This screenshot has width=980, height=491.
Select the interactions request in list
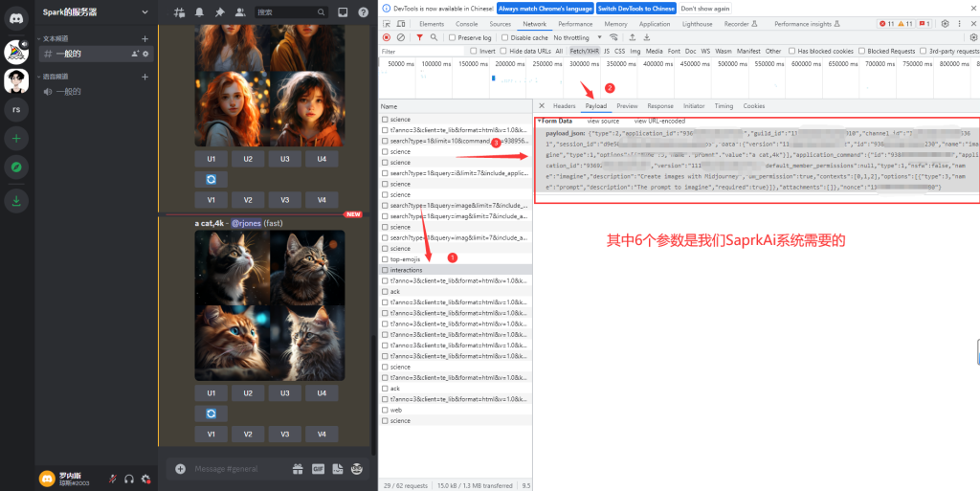[407, 270]
